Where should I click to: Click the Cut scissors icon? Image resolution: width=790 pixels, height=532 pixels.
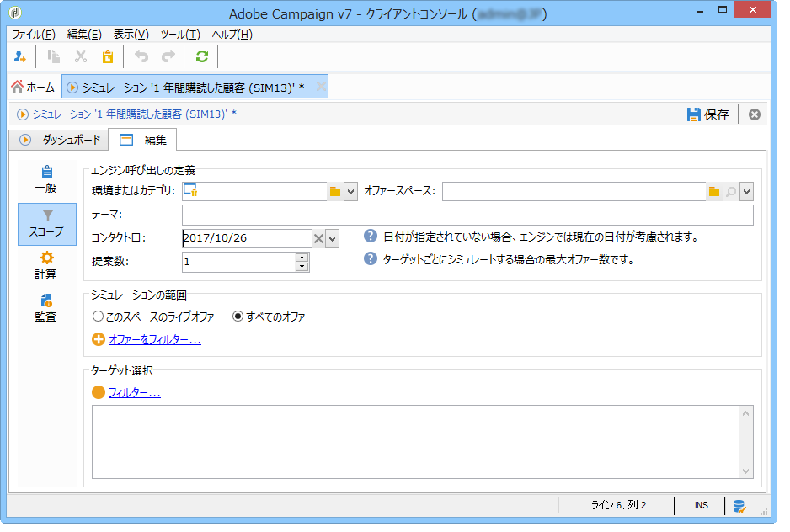click(81, 56)
